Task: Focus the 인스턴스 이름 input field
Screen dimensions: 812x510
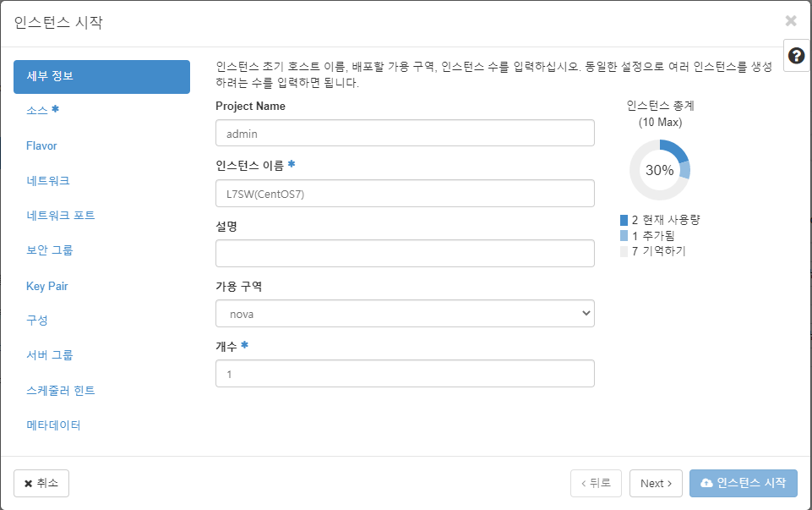Action: [405, 194]
